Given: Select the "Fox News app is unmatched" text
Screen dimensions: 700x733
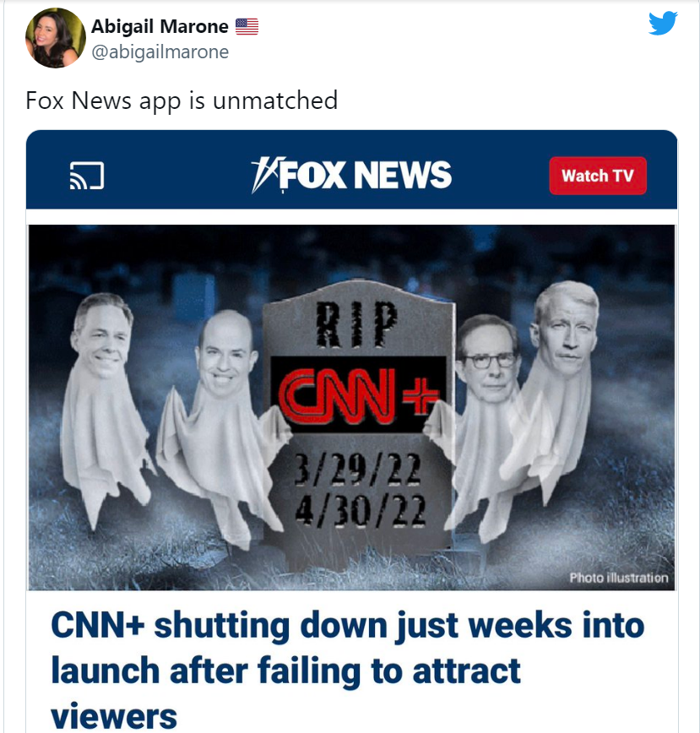Looking at the screenshot, I should (x=182, y=100).
